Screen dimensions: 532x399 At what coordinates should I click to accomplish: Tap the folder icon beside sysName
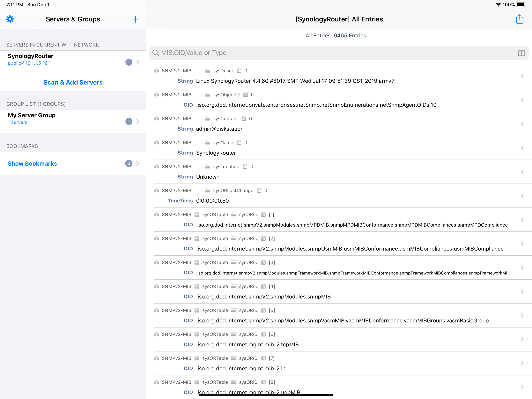point(208,142)
